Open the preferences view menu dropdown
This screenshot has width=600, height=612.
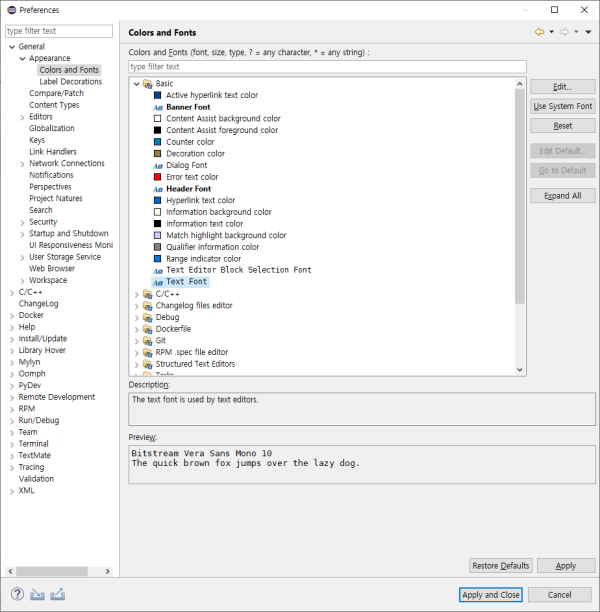pyautogui.click(x=588, y=32)
